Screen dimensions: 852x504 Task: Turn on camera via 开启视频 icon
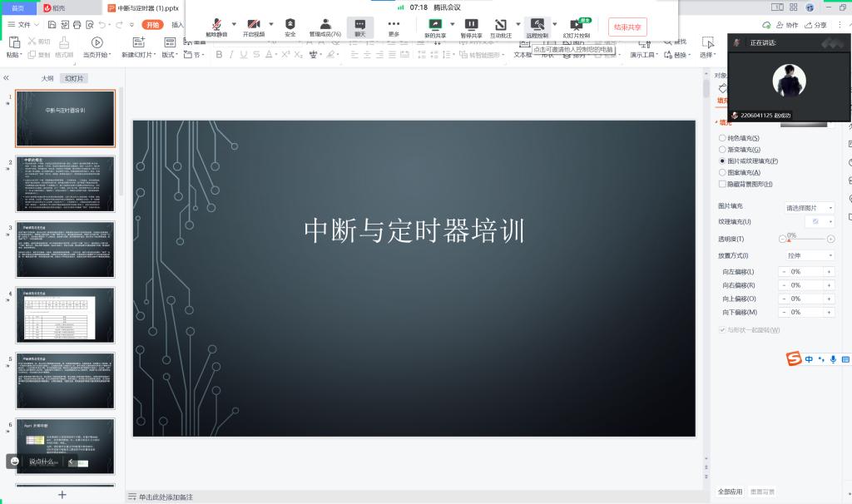(252, 26)
